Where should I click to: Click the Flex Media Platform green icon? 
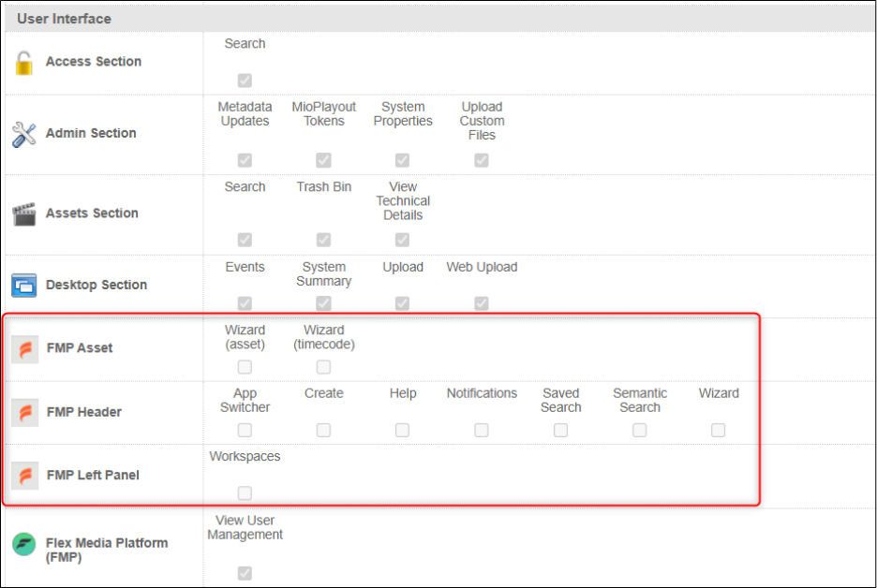24,544
